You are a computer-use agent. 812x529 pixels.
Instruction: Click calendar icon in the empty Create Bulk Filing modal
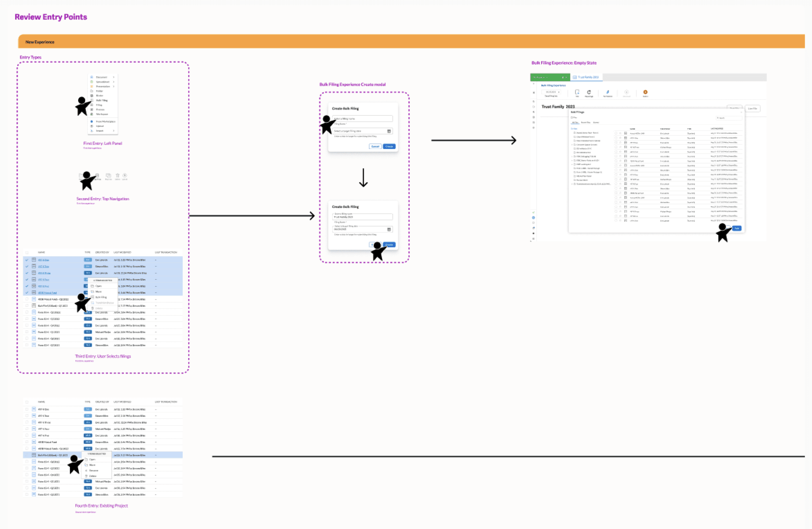389,131
